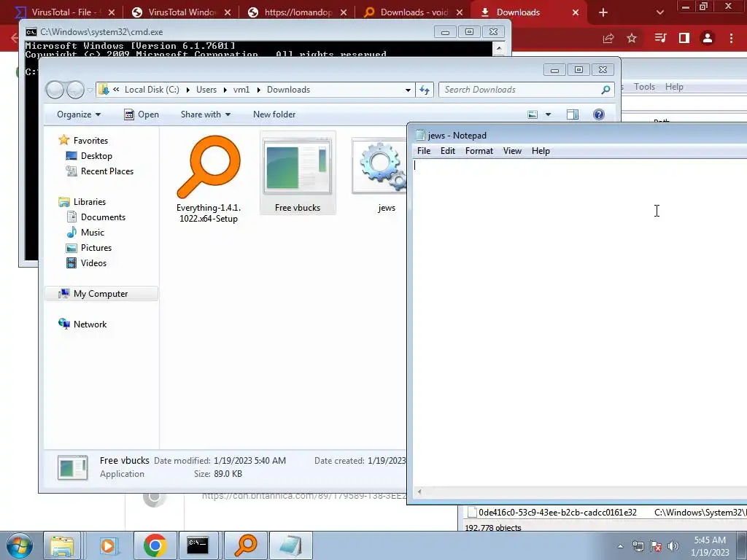
Task: Open Chrome media control icon
Action: coord(660,38)
